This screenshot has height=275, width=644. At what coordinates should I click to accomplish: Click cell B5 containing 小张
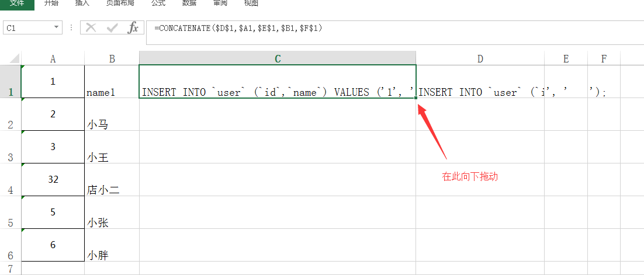click(x=112, y=212)
